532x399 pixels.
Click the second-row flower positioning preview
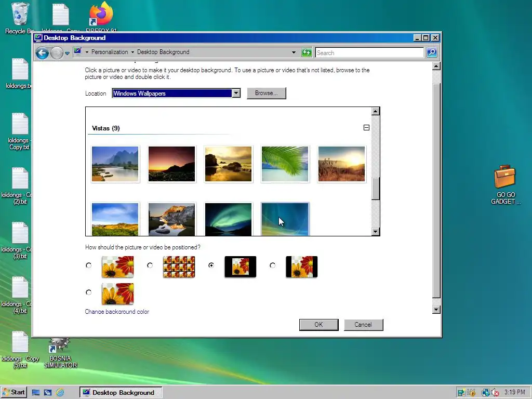point(118,294)
